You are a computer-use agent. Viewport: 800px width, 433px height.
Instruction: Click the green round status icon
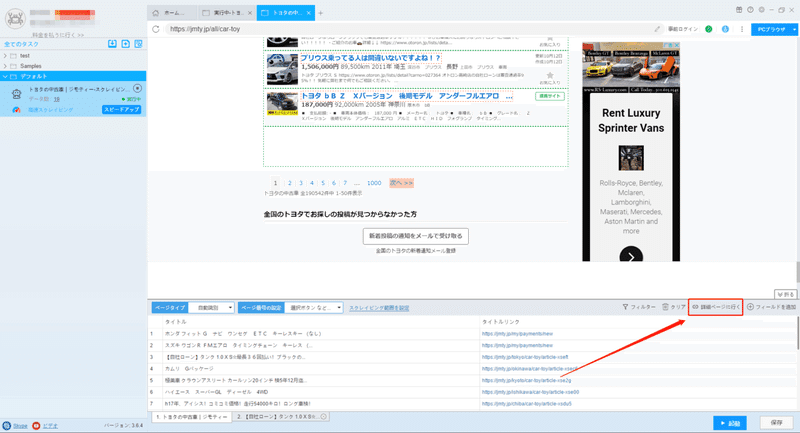(709, 29)
